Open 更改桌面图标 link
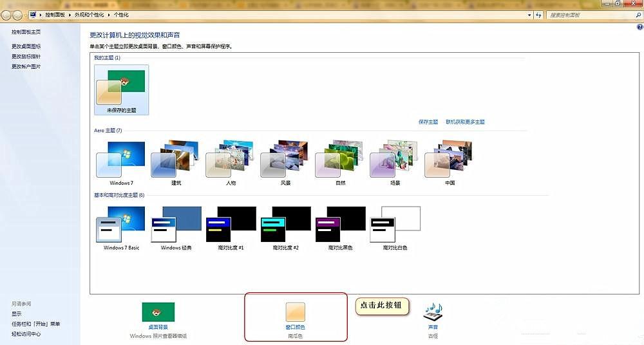Image resolution: width=644 pixels, height=345 pixels. click(x=26, y=46)
